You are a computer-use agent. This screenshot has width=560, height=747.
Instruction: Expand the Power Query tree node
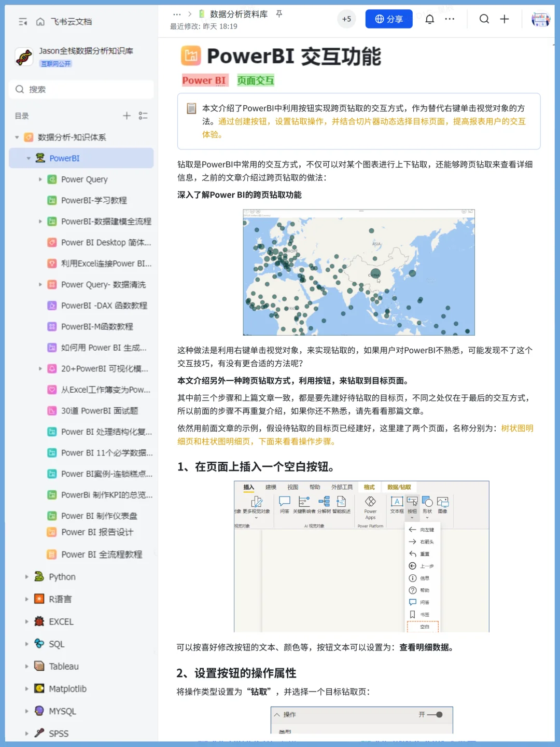(40, 179)
